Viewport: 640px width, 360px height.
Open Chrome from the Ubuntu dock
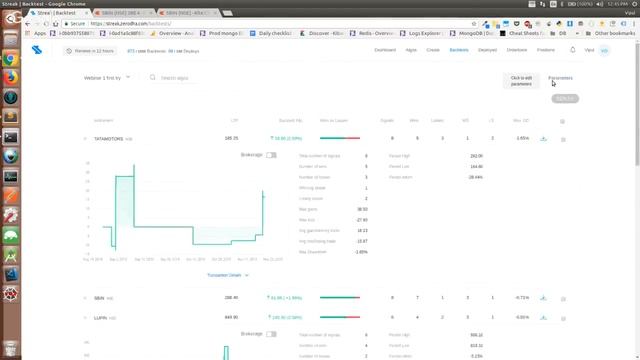click(x=11, y=58)
